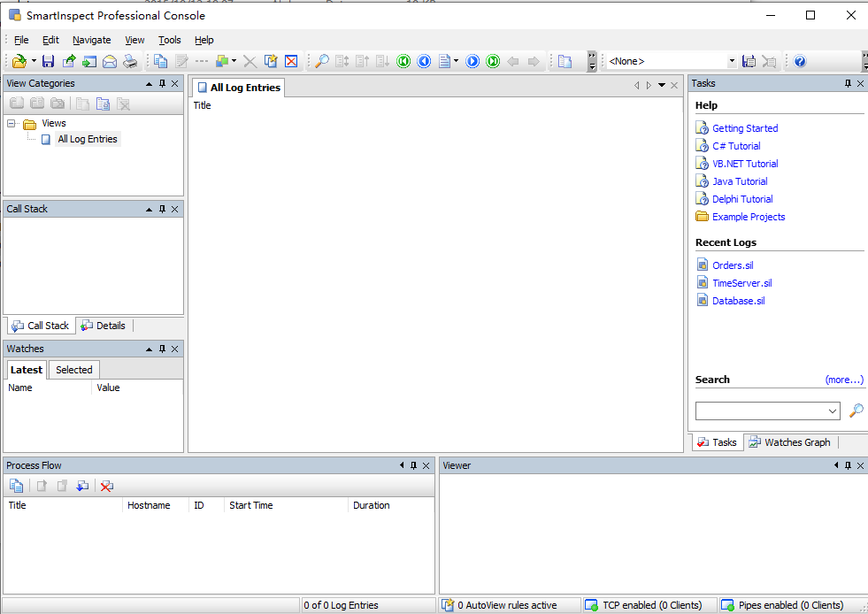Open the C# Tutorial link
868x614 pixels.
point(736,146)
